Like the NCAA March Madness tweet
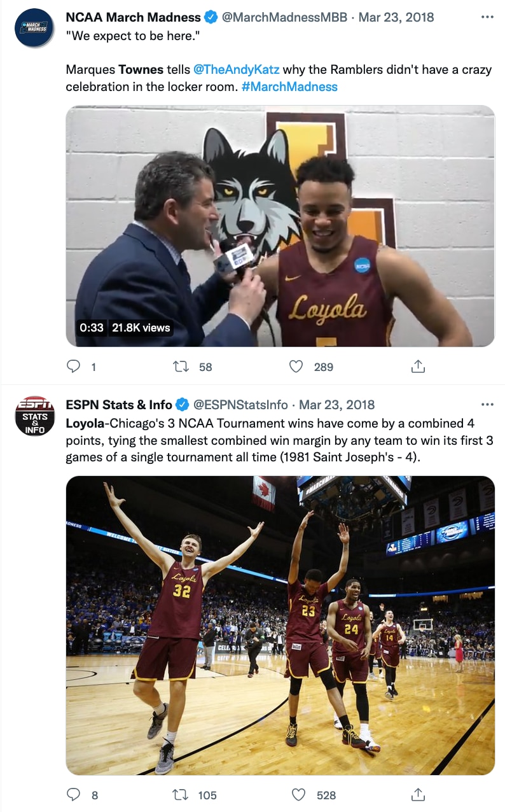 pyautogui.click(x=296, y=367)
